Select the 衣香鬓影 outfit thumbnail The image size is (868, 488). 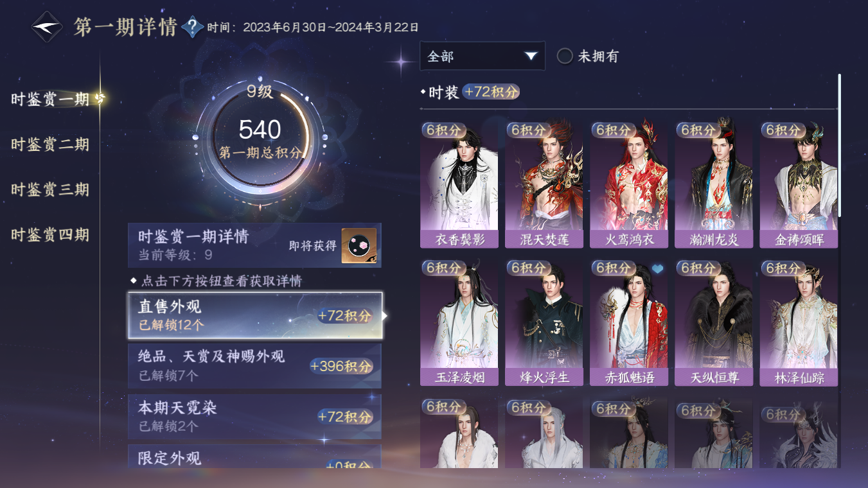(459, 185)
